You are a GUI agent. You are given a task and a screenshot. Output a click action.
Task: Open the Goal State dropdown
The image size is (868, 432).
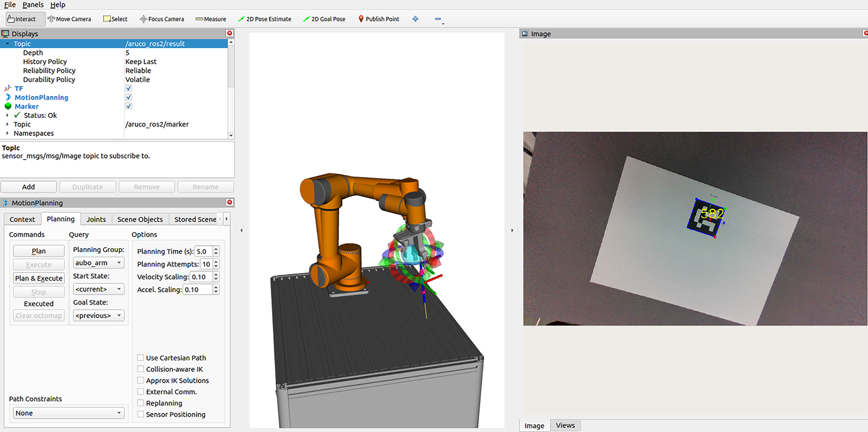[99, 316]
